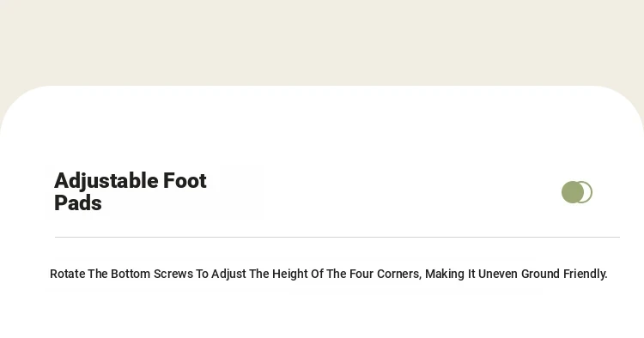Screen dimensions: 644x338
Task: Click the word Foot in heading
Action: [x=185, y=181]
